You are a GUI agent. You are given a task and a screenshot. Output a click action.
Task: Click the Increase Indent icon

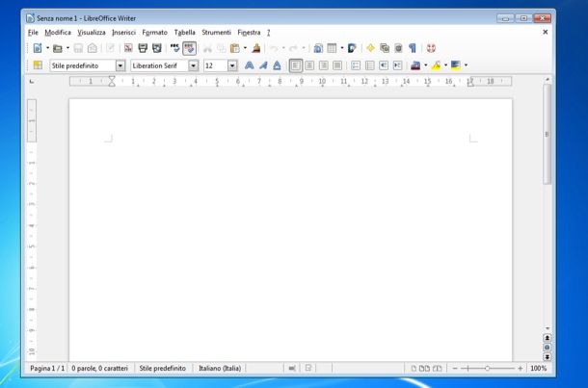(397, 65)
